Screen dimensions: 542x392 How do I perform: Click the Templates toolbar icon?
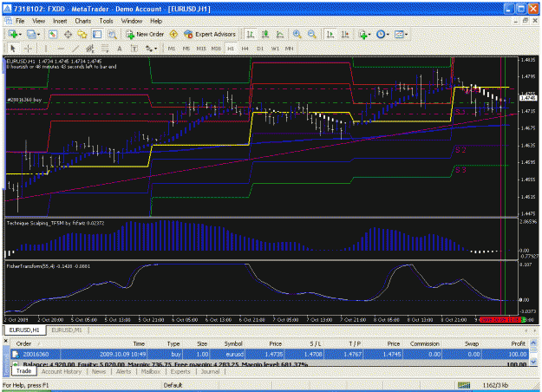point(399,34)
